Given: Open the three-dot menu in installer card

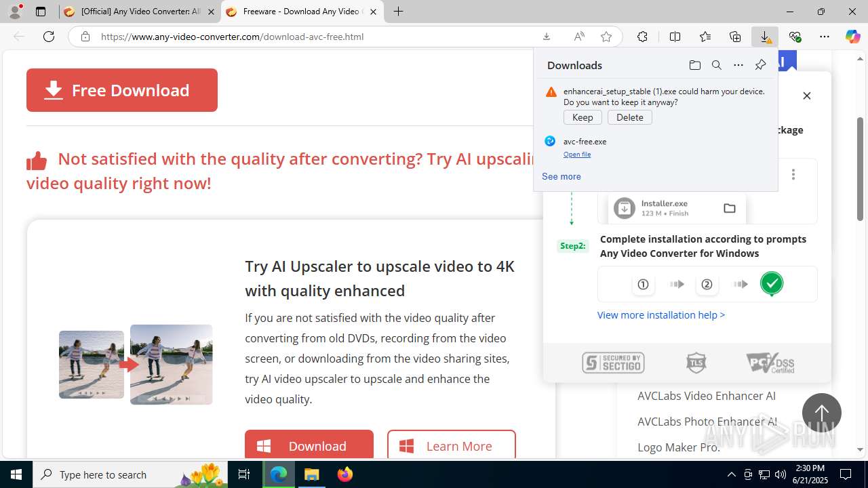Looking at the screenshot, I should [x=793, y=174].
